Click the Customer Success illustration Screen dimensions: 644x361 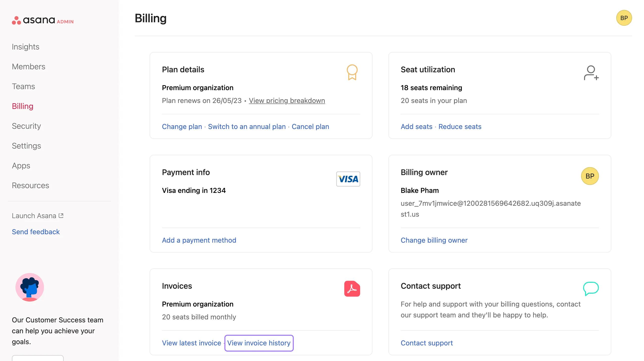pyautogui.click(x=30, y=287)
